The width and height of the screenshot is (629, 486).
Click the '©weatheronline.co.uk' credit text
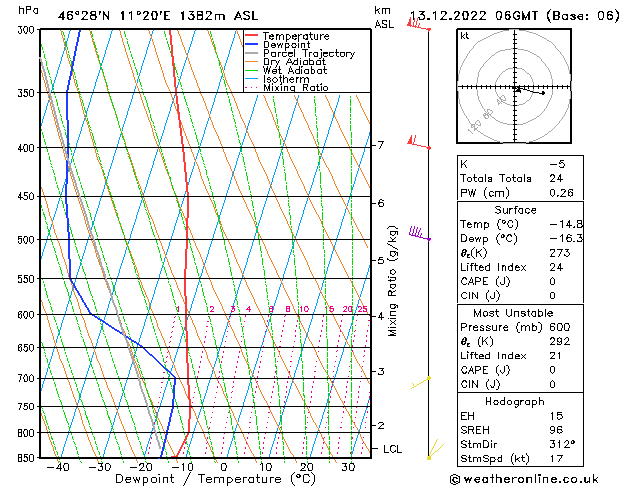(524, 479)
